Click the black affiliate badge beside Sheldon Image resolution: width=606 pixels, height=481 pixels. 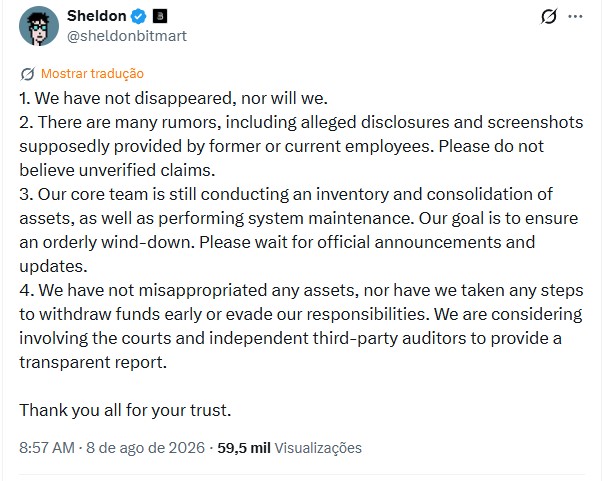tap(160, 16)
